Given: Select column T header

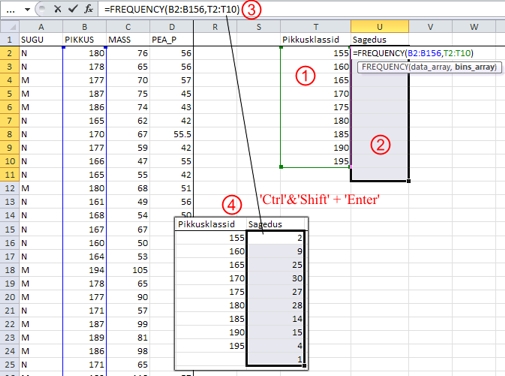Looking at the screenshot, I should tap(316, 27).
